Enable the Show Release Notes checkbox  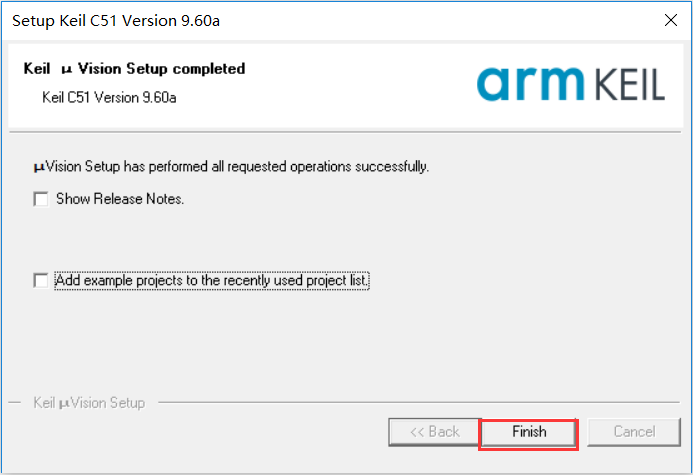[x=41, y=199]
